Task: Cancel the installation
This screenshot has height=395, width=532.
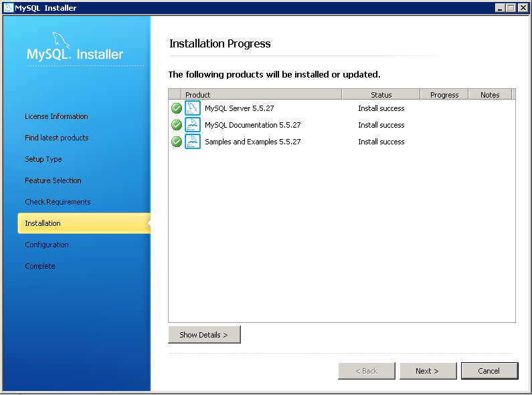Action: (x=489, y=371)
